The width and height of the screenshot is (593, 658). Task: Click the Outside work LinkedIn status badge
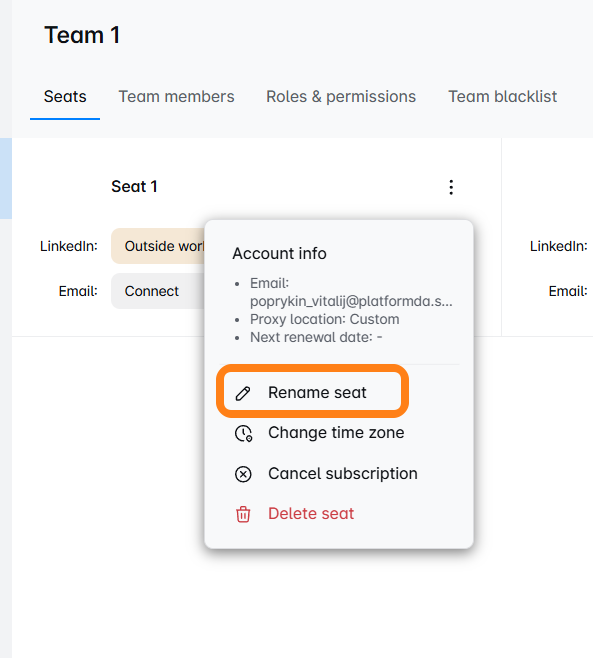pos(158,246)
